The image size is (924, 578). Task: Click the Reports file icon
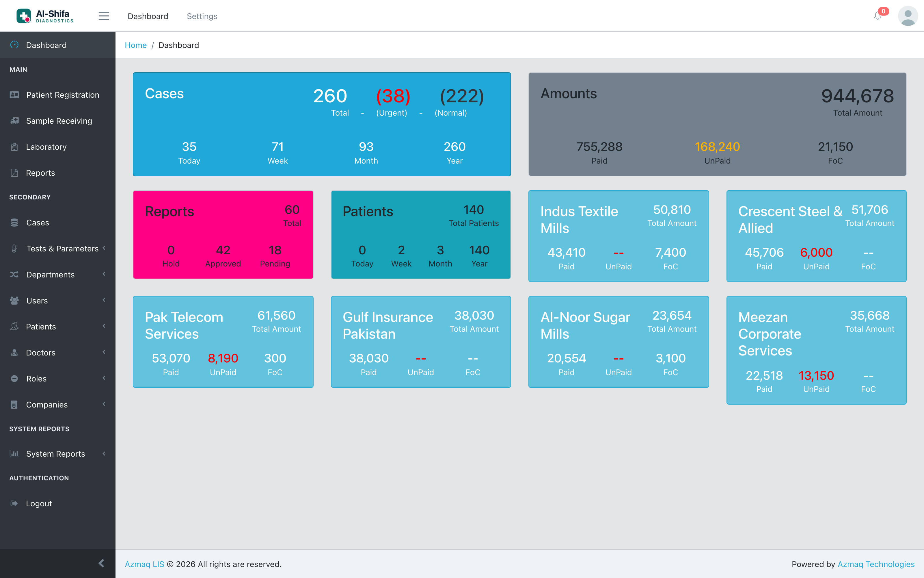coord(14,173)
